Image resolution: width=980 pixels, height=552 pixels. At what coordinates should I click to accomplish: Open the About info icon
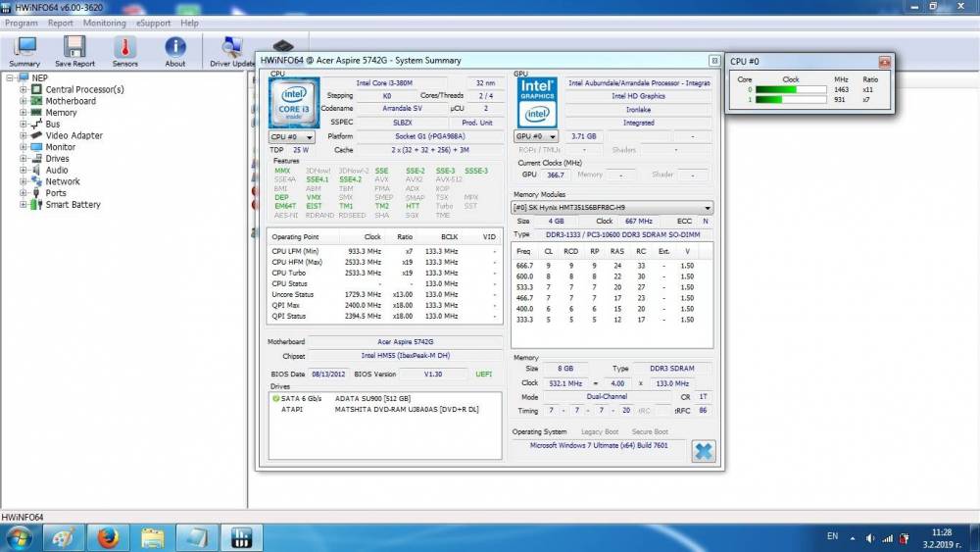[175, 51]
